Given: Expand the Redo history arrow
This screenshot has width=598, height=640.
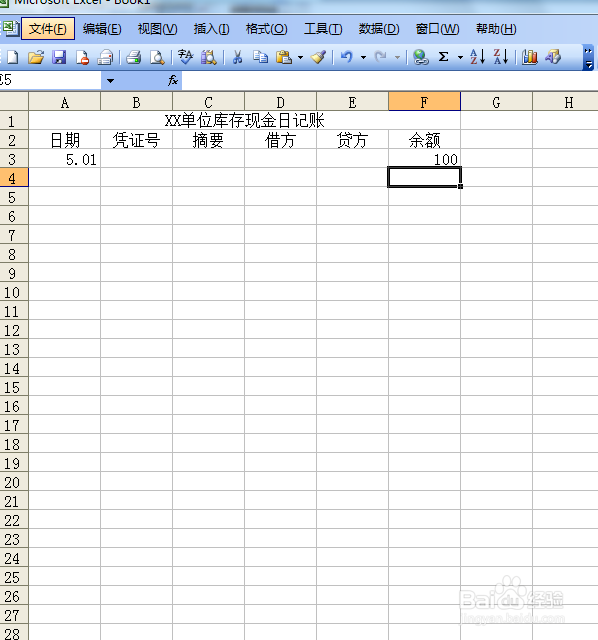Looking at the screenshot, I should (397, 58).
